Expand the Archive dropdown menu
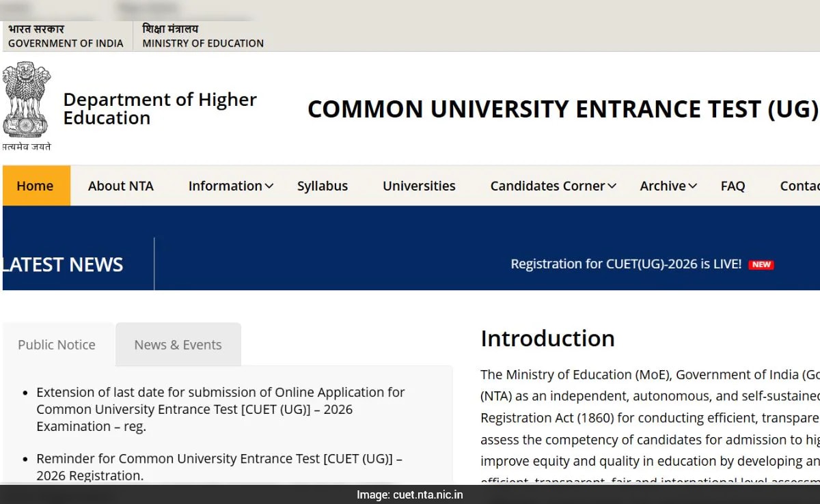Image resolution: width=820 pixels, height=504 pixels. [x=668, y=186]
